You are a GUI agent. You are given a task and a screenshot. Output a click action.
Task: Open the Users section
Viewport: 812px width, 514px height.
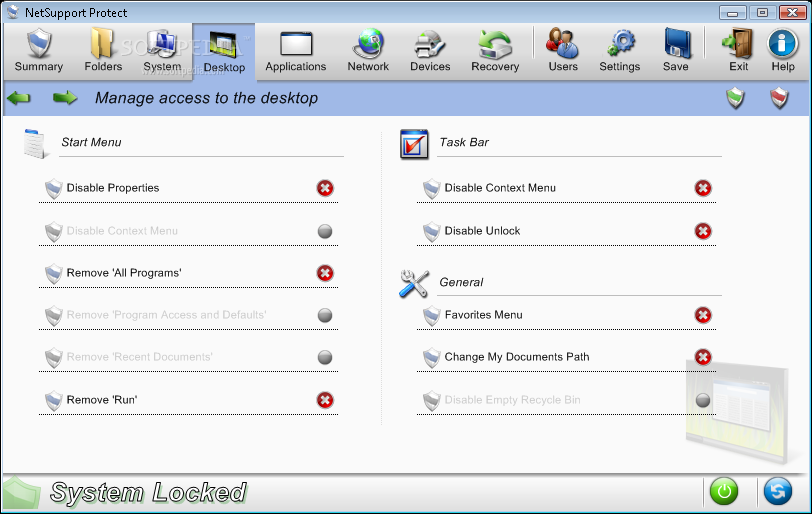pyautogui.click(x=563, y=51)
